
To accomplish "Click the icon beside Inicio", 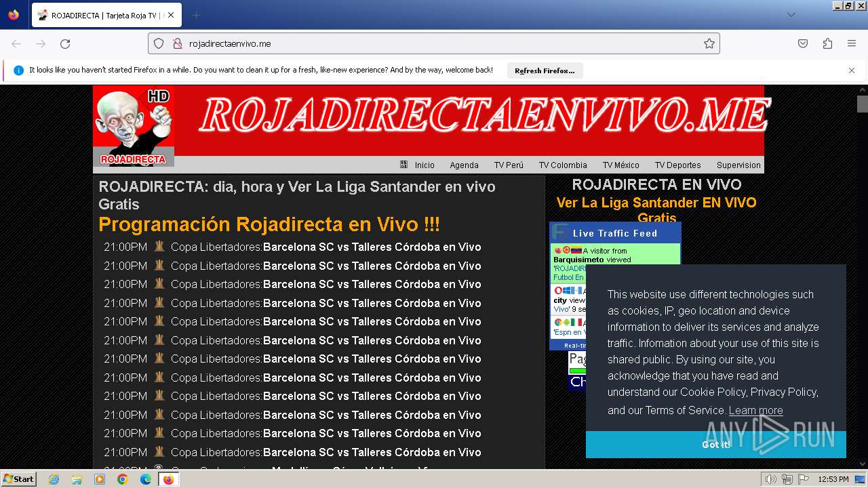I will pyautogui.click(x=403, y=165).
